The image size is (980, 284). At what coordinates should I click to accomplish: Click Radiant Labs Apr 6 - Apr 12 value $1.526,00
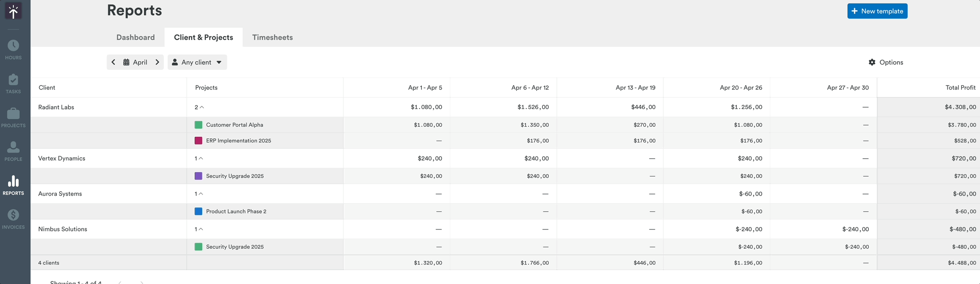(533, 107)
